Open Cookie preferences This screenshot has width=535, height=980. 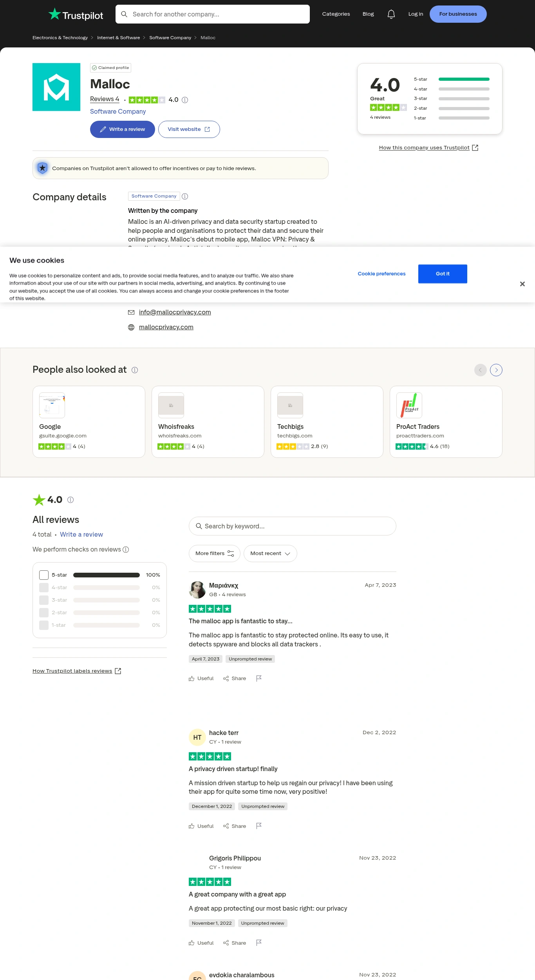381,274
